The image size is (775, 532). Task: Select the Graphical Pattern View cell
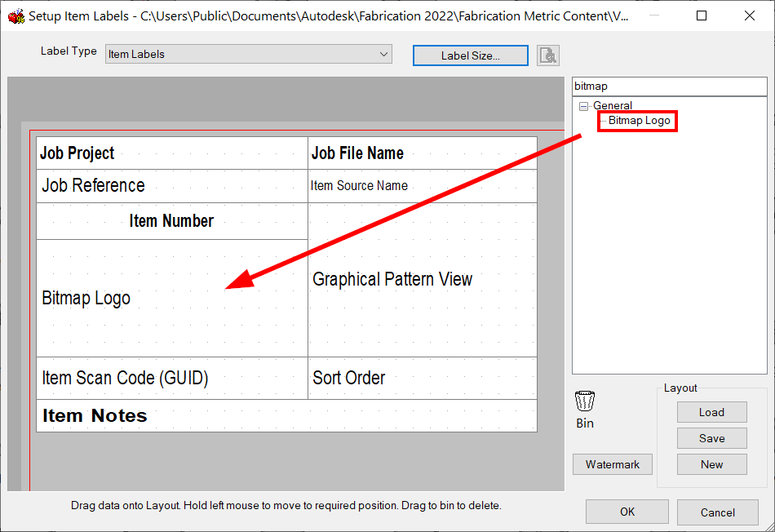tap(392, 279)
